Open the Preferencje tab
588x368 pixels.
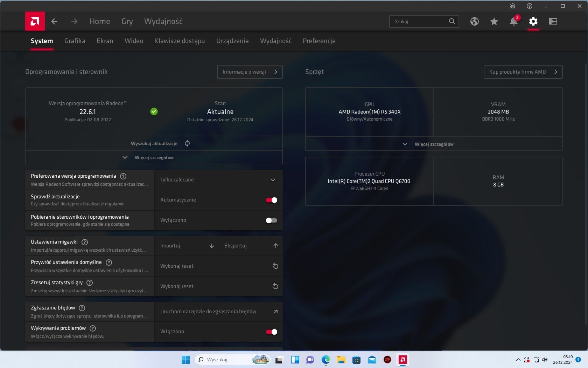[x=319, y=41]
